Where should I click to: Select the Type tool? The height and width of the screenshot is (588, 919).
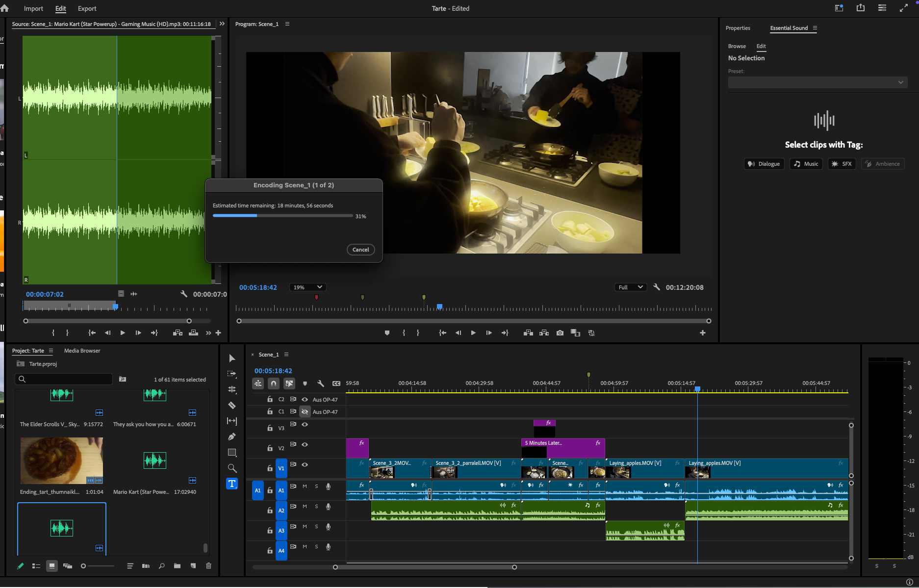pos(232,484)
